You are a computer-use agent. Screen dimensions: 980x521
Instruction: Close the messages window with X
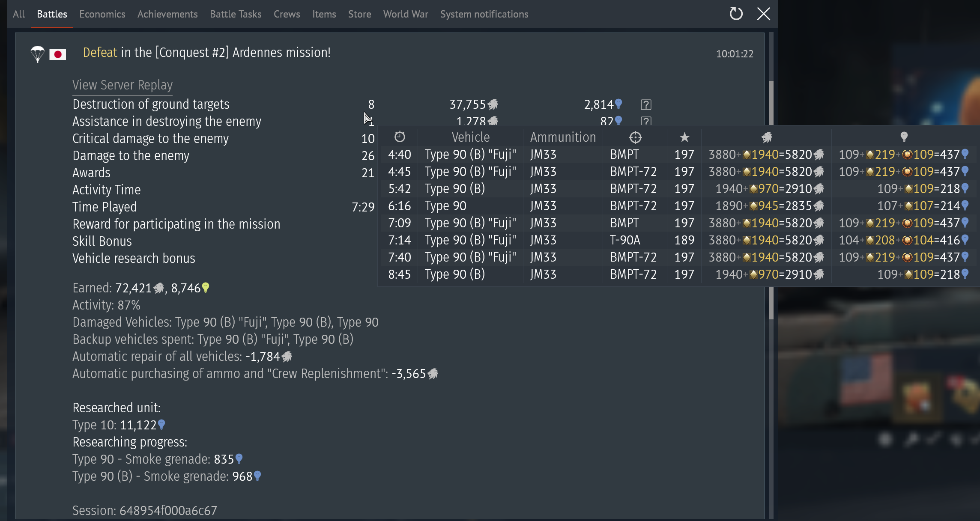763,14
